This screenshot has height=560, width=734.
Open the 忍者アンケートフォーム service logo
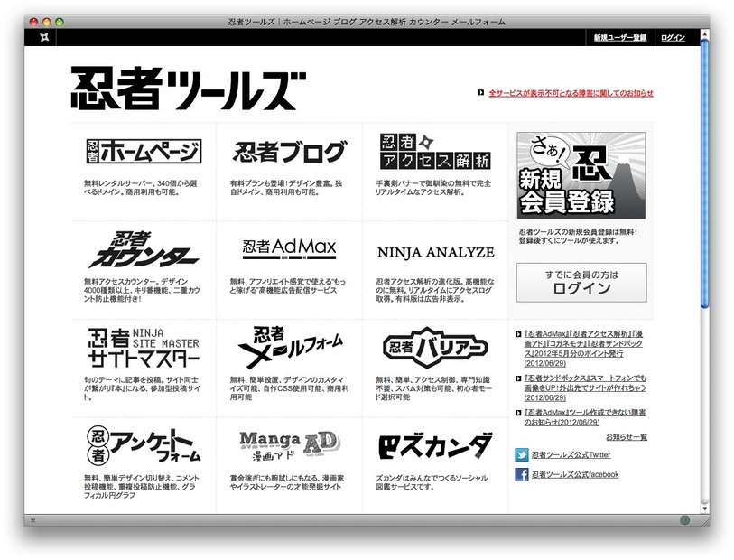tap(144, 444)
